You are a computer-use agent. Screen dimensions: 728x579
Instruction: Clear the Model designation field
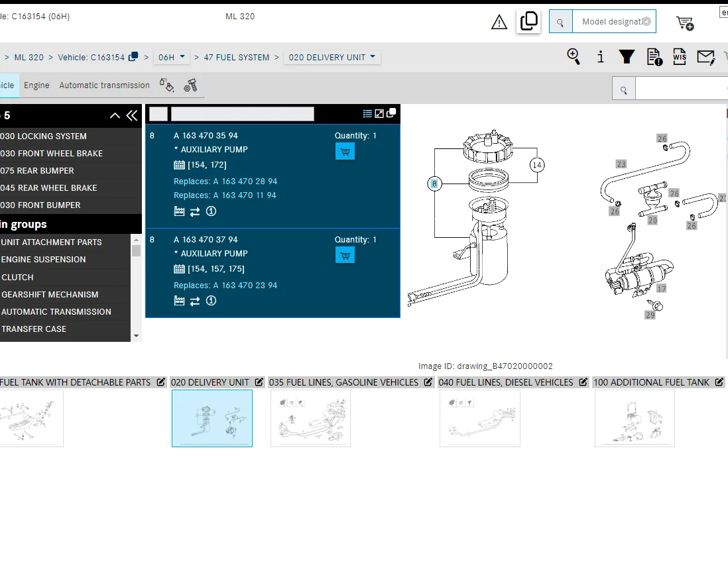[646, 21]
